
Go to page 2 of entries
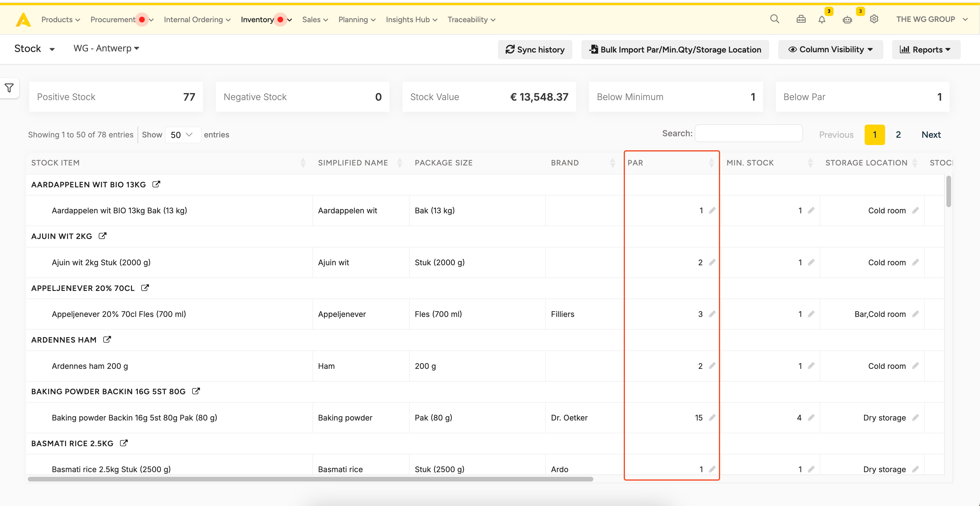(x=898, y=135)
